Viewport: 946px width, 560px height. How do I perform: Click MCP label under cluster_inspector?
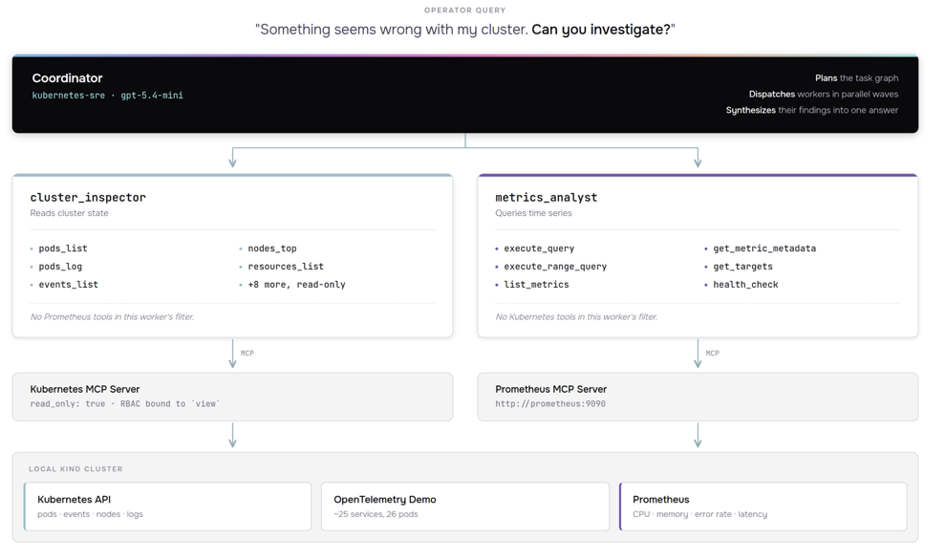pos(247,353)
